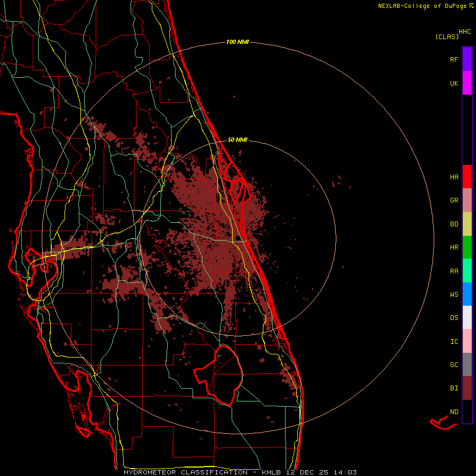Image resolution: width=476 pixels, height=476 pixels.
Task: Click the WS blue legend swatch
Action: point(467,294)
